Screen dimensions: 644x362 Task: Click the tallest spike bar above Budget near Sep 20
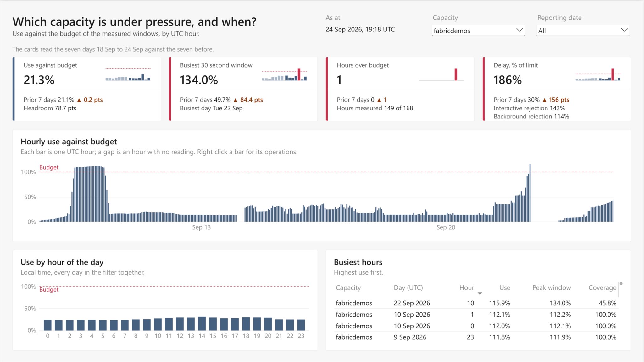click(530, 193)
